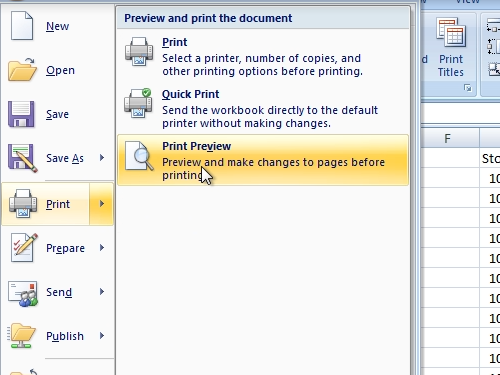Expand the Publish submenu arrow

click(102, 336)
